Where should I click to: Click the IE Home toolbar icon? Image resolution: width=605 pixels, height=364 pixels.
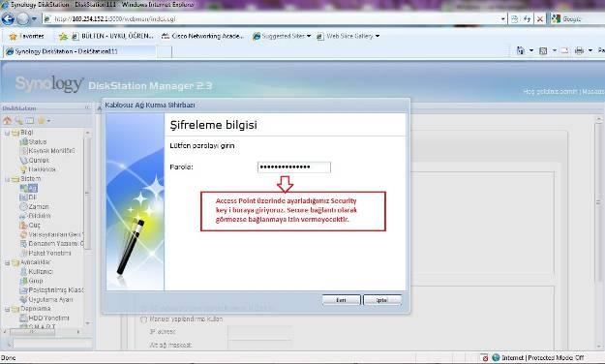tap(521, 50)
